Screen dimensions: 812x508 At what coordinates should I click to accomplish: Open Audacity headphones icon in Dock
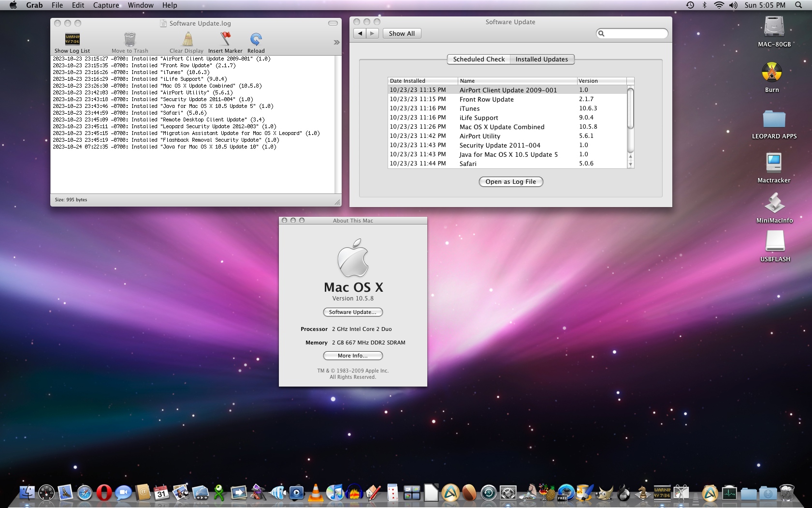[354, 493]
